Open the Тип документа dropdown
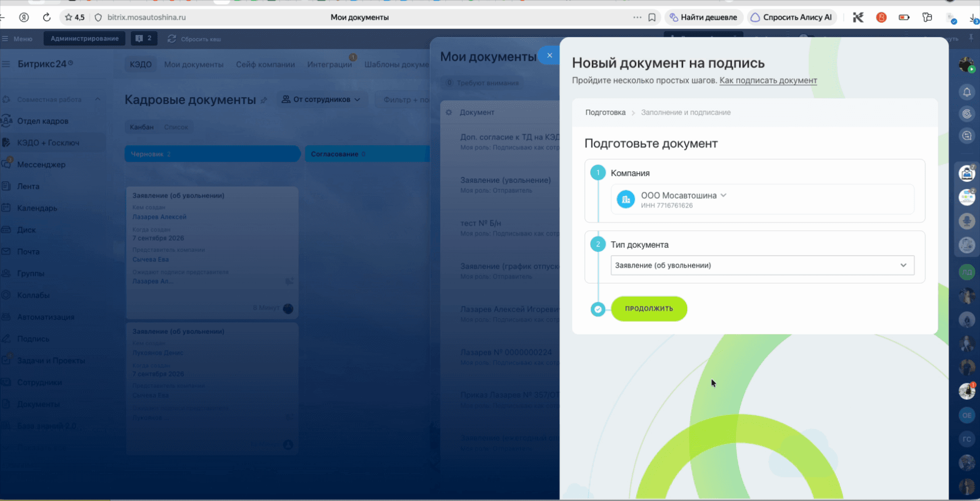The image size is (980, 501). [762, 265]
